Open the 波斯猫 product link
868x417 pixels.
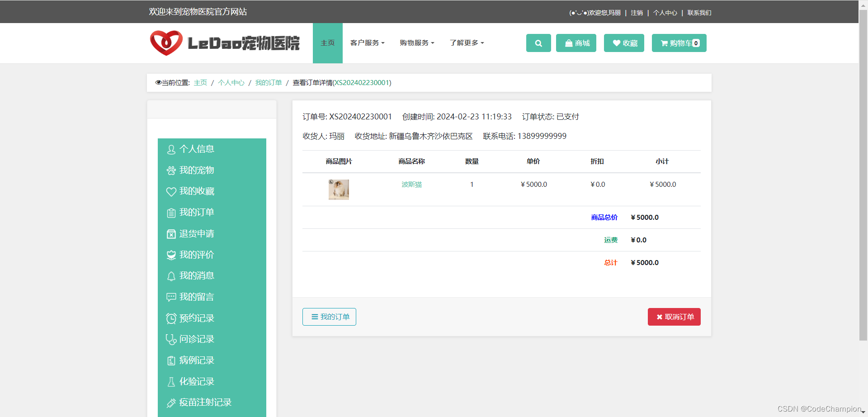tap(411, 185)
